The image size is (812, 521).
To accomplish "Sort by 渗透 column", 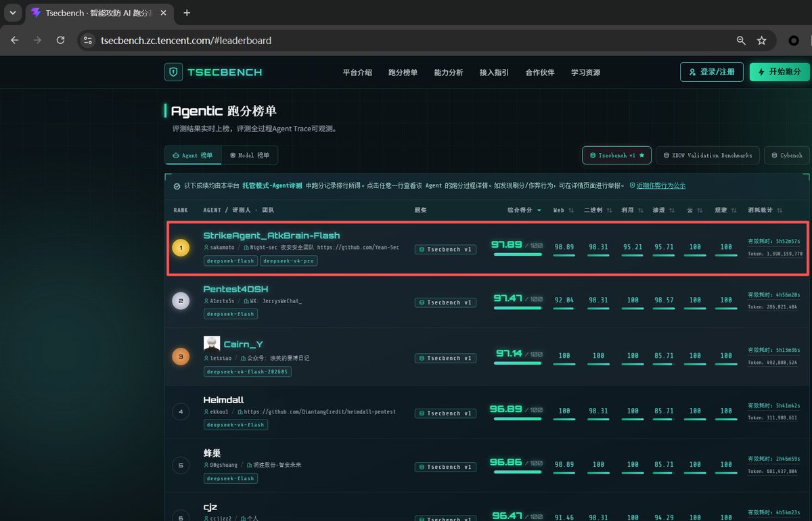I will (x=663, y=210).
